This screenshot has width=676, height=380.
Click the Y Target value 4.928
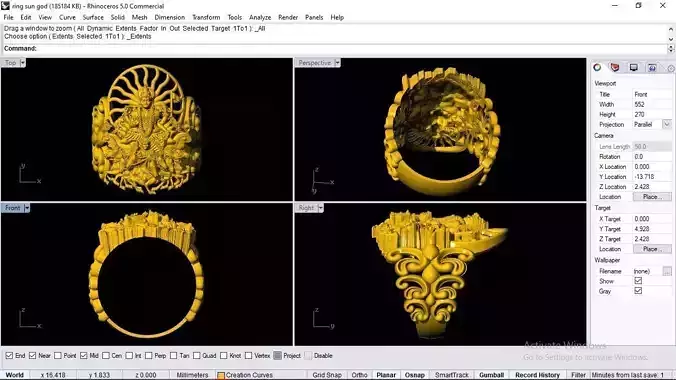[x=652, y=229]
